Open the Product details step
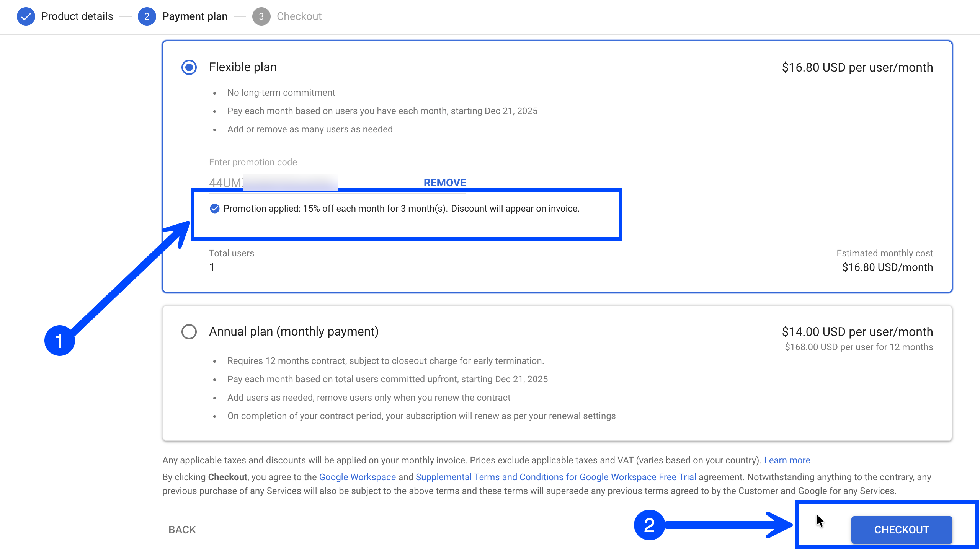980x551 pixels. (x=77, y=16)
